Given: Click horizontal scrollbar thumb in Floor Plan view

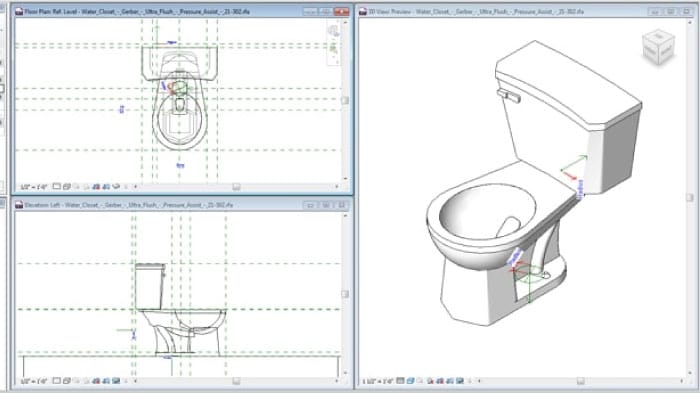Looking at the screenshot, I should tap(236, 187).
